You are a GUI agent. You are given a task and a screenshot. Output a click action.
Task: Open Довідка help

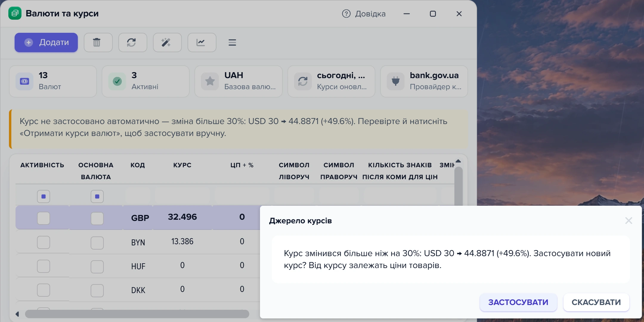364,14
